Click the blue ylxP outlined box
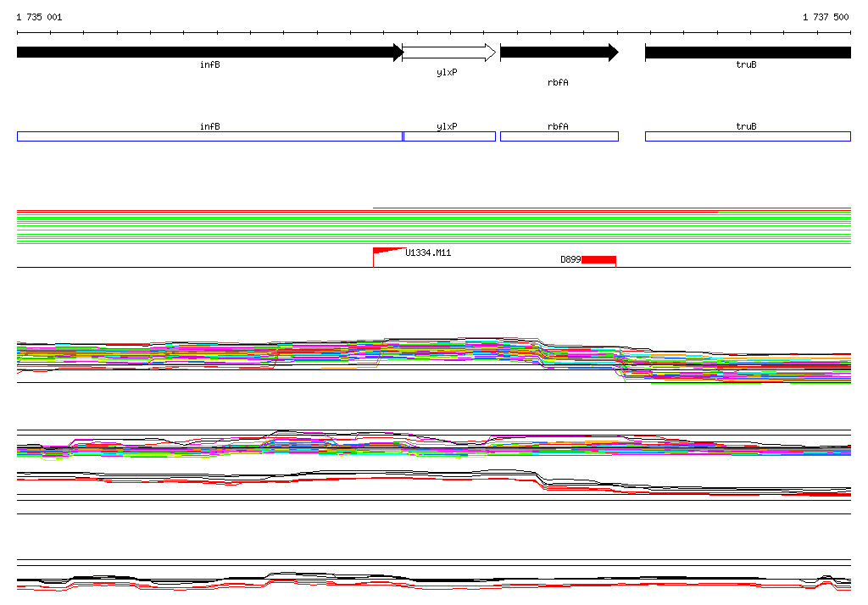Viewport: 868px width, 605px height. click(449, 136)
